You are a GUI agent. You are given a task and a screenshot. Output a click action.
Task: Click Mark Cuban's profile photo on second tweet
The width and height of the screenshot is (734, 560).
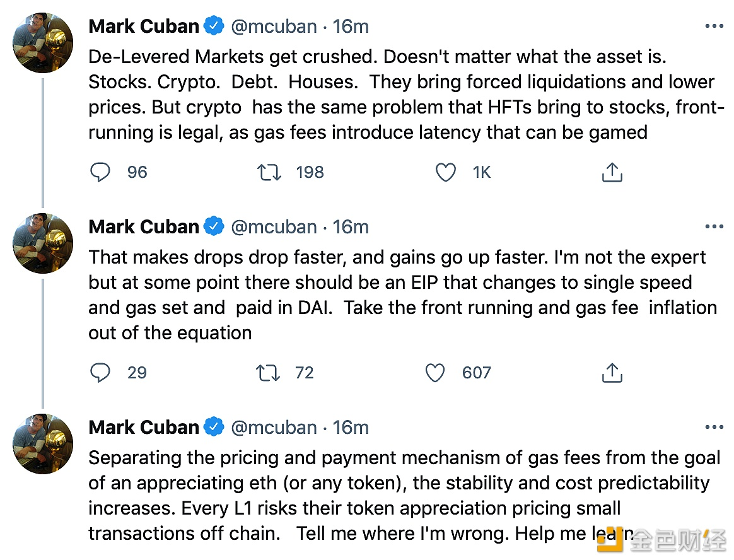click(x=43, y=243)
